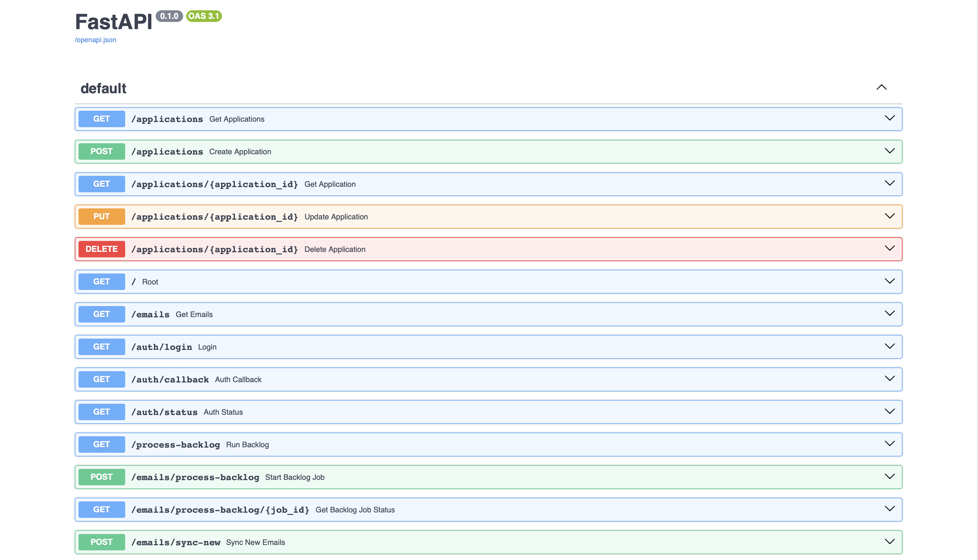This screenshot has width=978, height=560.
Task: Click the 'Update Application' summary text
Action: point(336,217)
